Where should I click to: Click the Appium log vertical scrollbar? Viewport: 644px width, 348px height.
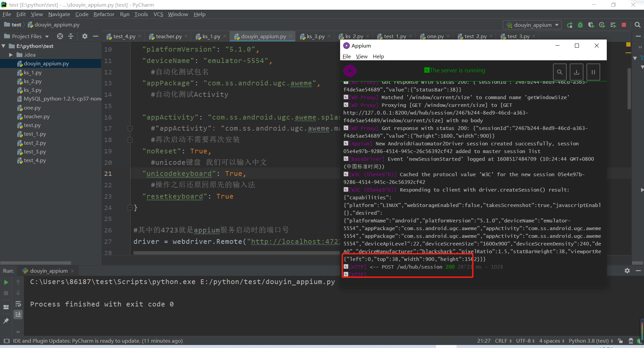[629, 89]
